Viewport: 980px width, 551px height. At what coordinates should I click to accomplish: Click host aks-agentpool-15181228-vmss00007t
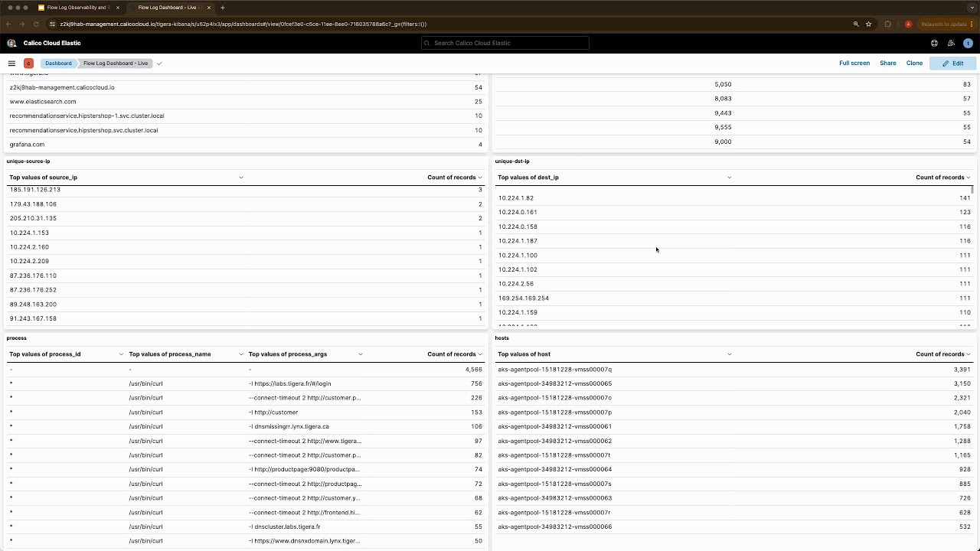tap(554, 455)
